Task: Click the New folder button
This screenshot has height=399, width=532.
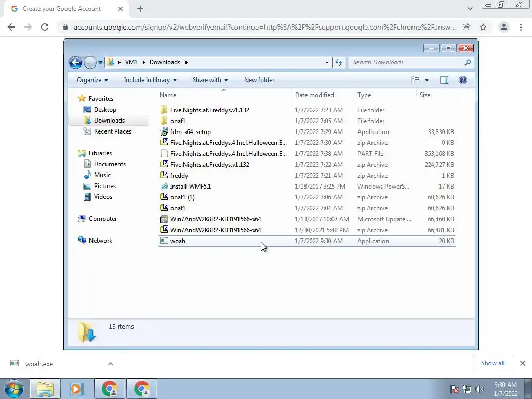Action: click(259, 80)
